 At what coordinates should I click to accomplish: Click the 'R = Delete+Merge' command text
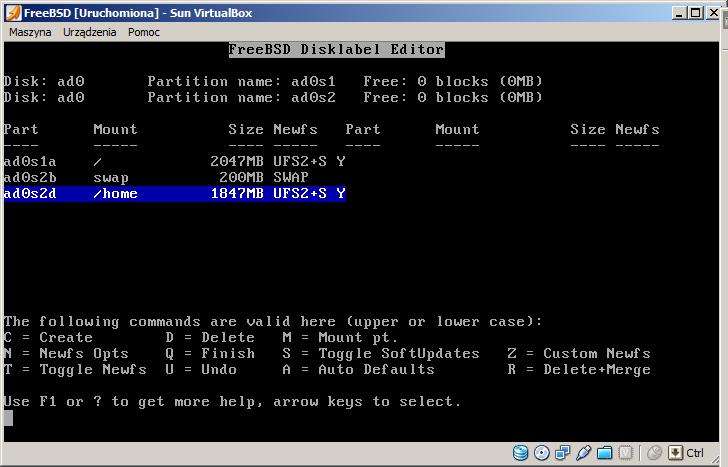pyautogui.click(x=579, y=370)
